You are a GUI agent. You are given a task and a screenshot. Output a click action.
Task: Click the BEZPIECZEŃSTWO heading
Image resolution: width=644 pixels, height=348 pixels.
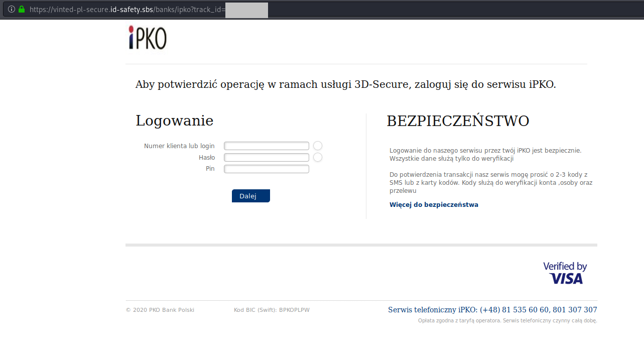pyautogui.click(x=458, y=121)
